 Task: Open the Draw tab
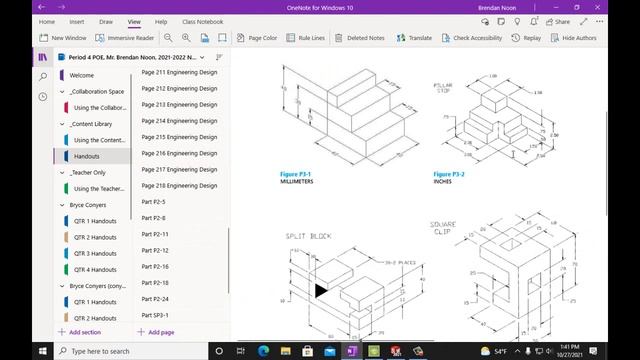pyautogui.click(x=106, y=22)
